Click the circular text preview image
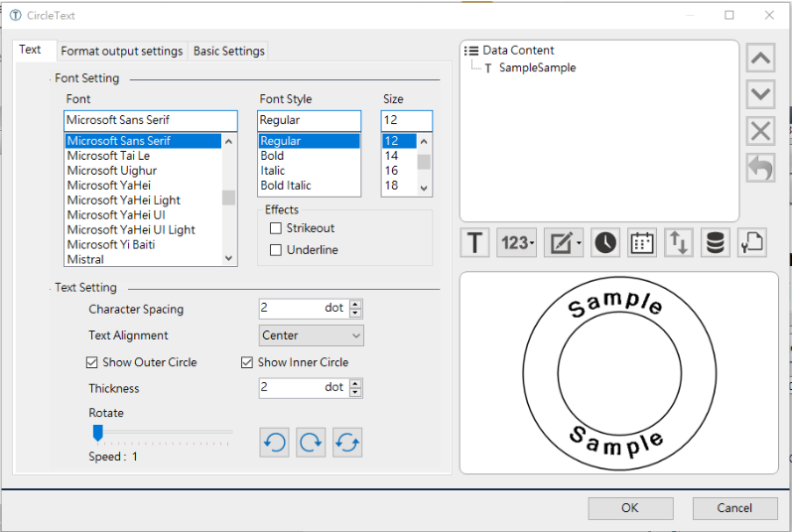 (x=619, y=373)
